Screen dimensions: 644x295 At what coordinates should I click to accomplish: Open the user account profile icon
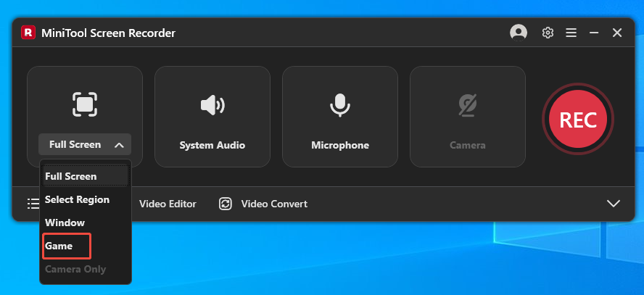[519, 33]
